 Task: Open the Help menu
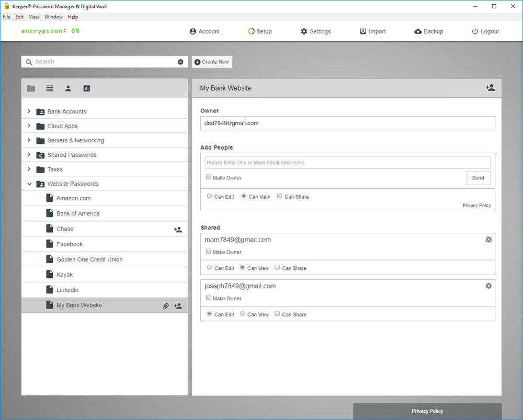[73, 17]
